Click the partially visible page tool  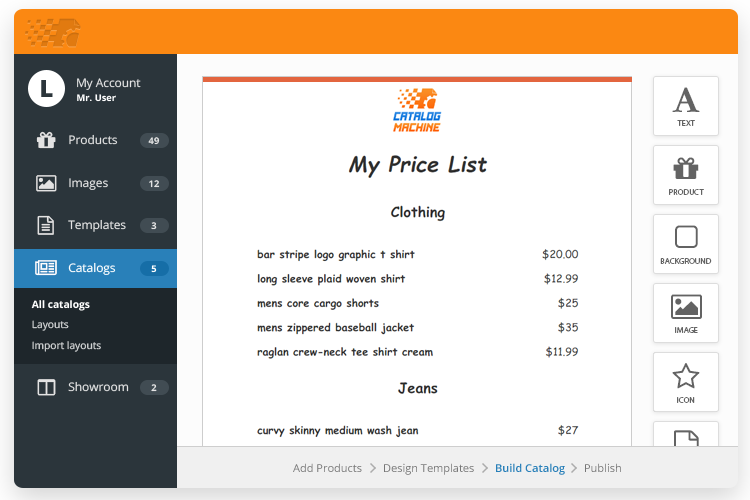pyautogui.click(x=685, y=434)
